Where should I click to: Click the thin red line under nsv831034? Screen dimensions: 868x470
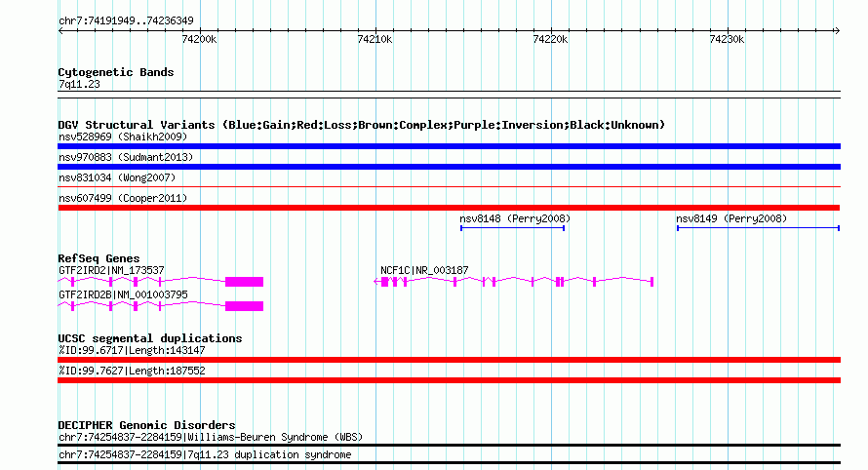point(449,187)
